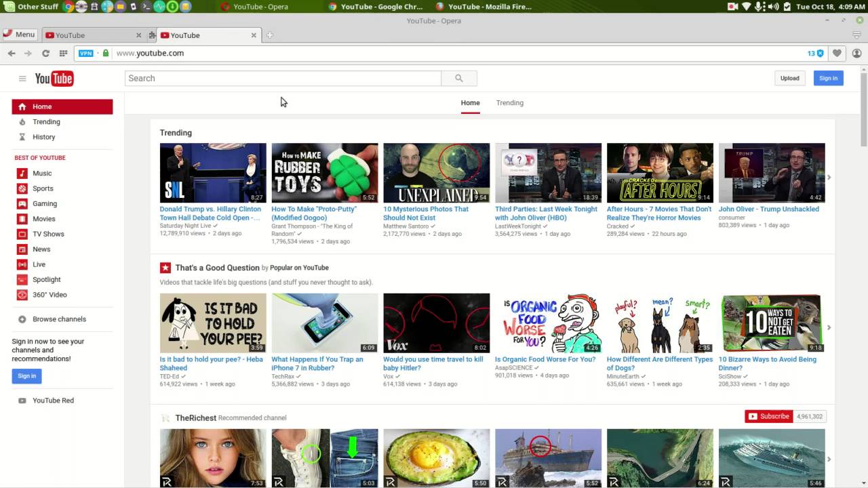Select the Home tab at top
The image size is (868, 488).
tap(471, 103)
